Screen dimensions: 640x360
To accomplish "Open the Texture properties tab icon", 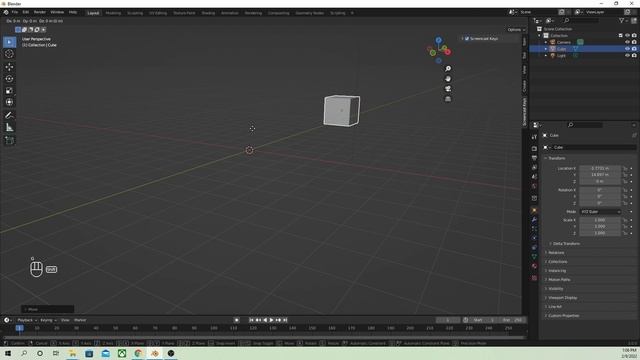I will click(534, 278).
